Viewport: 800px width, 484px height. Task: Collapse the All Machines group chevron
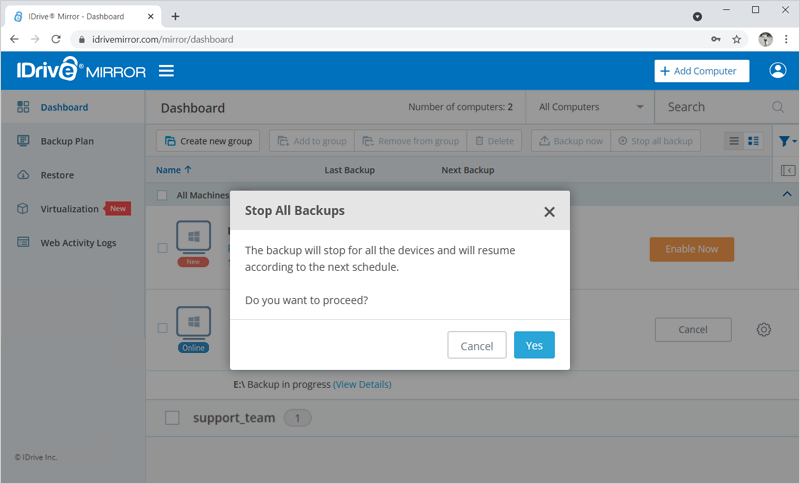(x=787, y=194)
